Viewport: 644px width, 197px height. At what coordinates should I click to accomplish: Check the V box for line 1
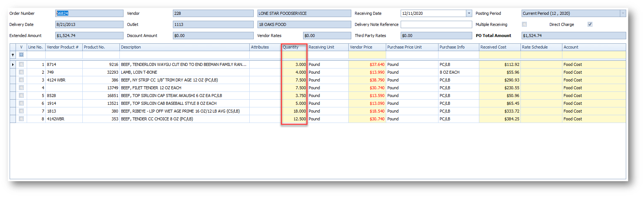pyautogui.click(x=21, y=64)
